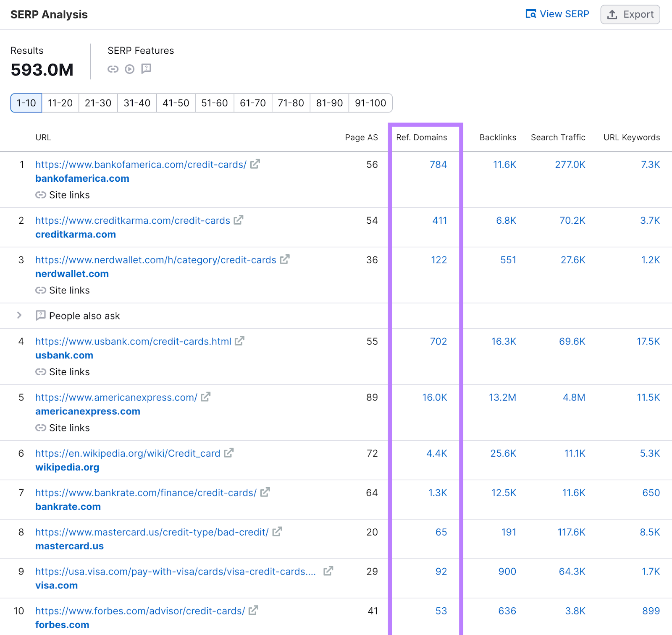Open the creditkarma.com credit cards URL

coord(132,220)
